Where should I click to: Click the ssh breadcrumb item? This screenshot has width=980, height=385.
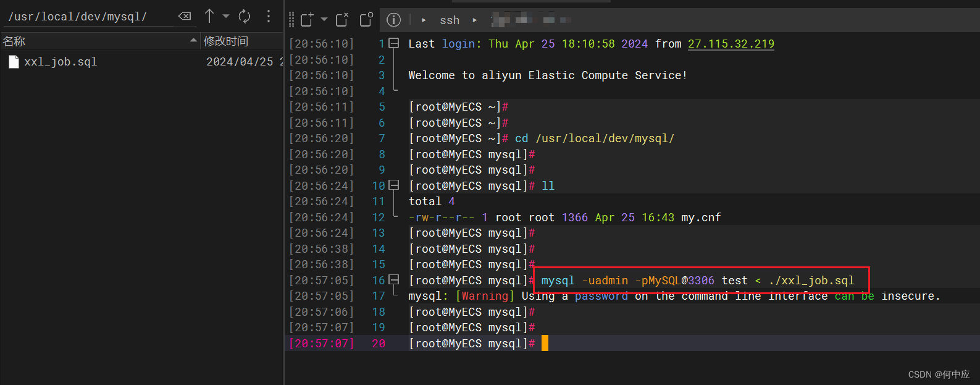[450, 20]
